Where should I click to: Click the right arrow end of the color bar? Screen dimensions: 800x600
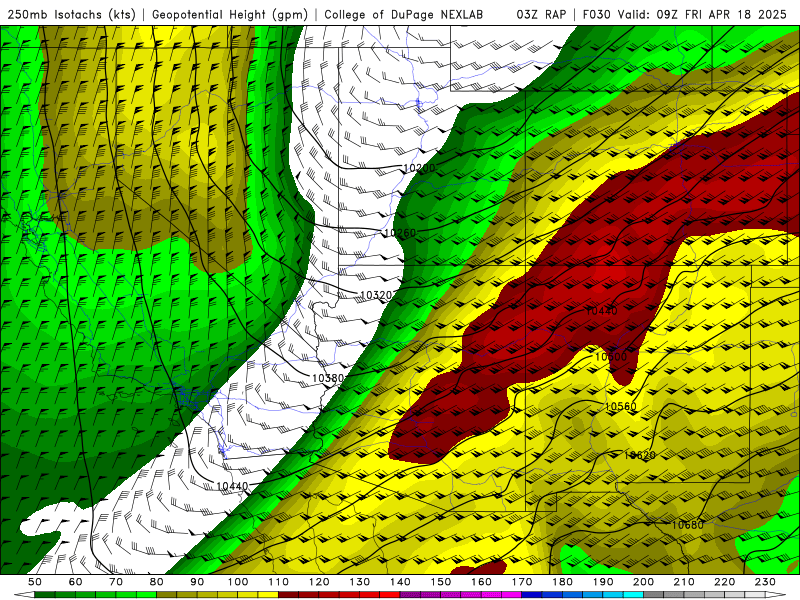pyautogui.click(x=776, y=595)
